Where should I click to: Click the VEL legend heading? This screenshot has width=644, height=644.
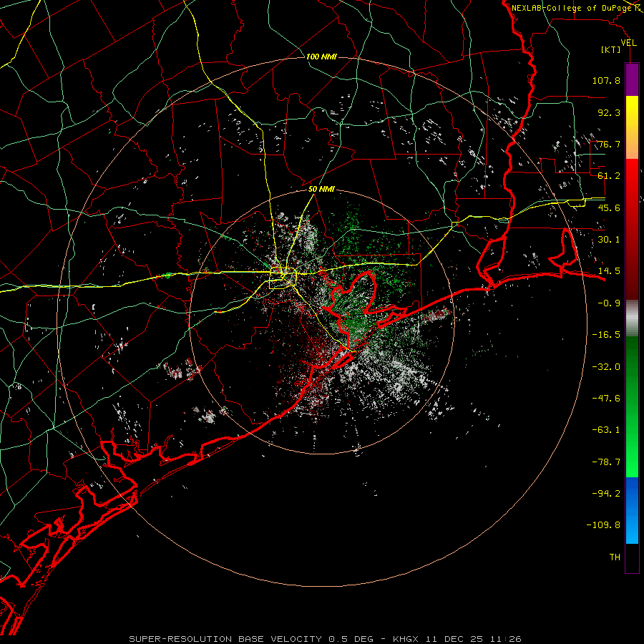[628, 43]
